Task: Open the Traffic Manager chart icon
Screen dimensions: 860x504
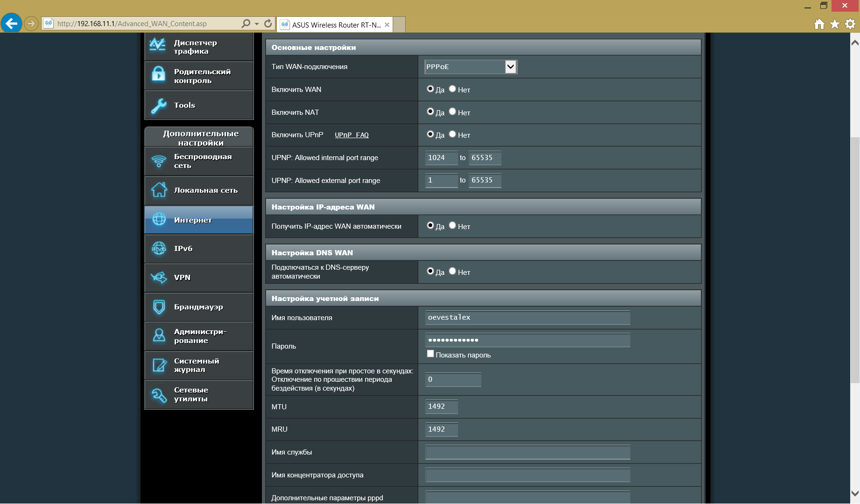Action: click(x=158, y=45)
